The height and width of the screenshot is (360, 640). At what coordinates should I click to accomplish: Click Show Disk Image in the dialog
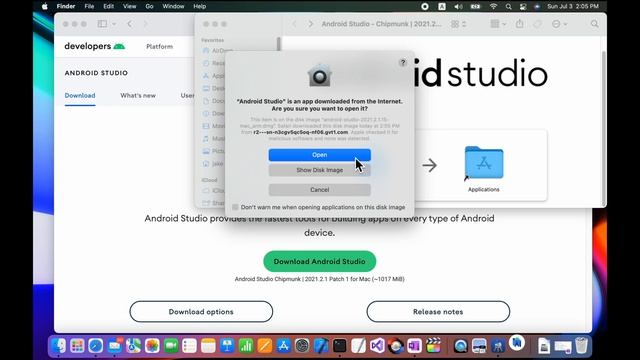click(x=320, y=170)
